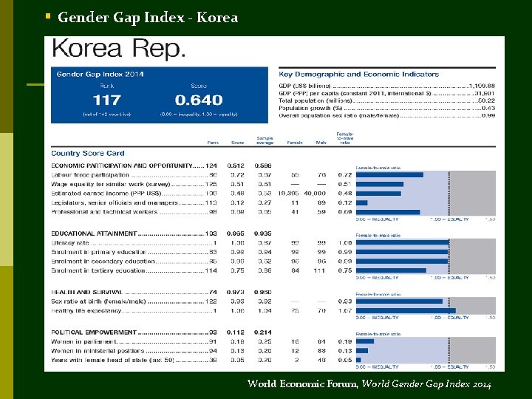Viewport: 532px width, 399px height.
Task: Select political empowerment sample average '0.214'
Action: pos(263,332)
